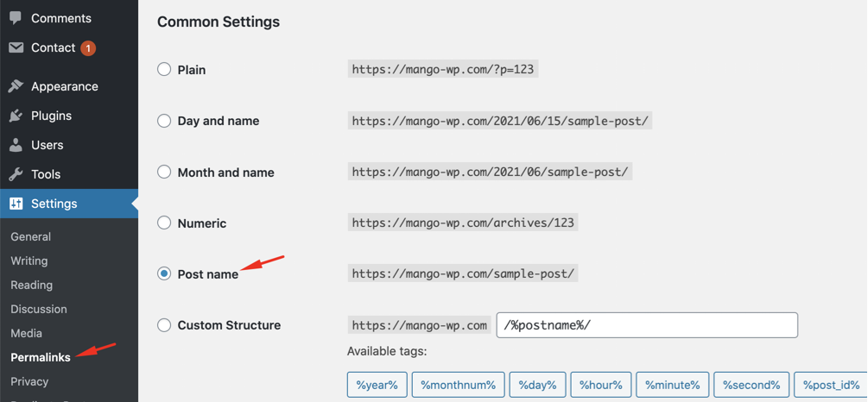Select the Plain permalink radio button

[164, 70]
